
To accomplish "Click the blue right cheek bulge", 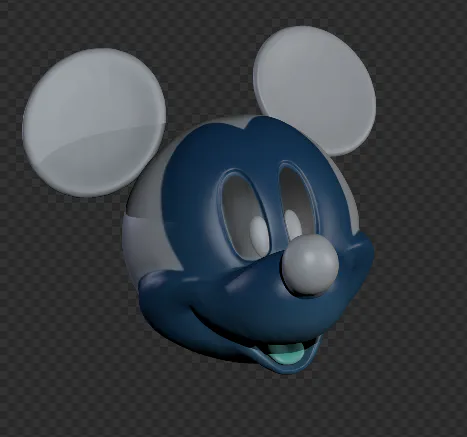I will point(359,254).
